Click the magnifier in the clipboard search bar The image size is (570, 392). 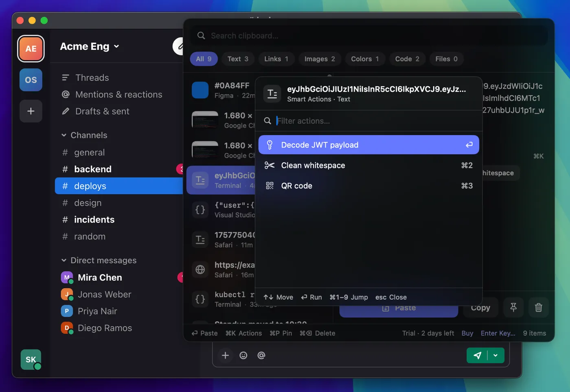click(201, 36)
